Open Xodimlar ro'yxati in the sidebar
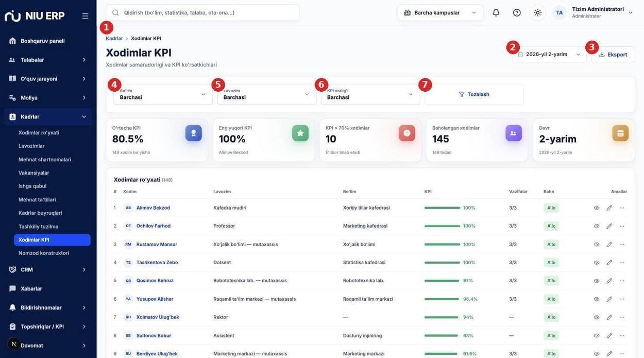The image size is (644, 358). [39, 132]
